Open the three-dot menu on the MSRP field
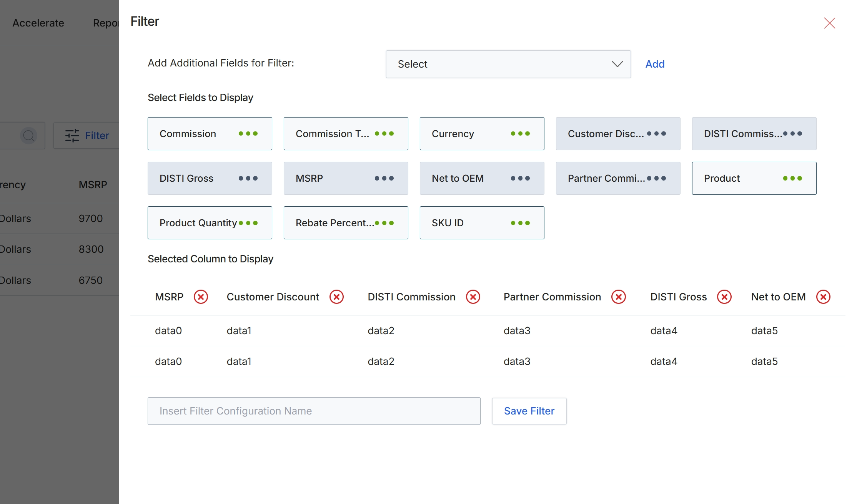Viewport: 857px width, 504px height. coord(384,178)
